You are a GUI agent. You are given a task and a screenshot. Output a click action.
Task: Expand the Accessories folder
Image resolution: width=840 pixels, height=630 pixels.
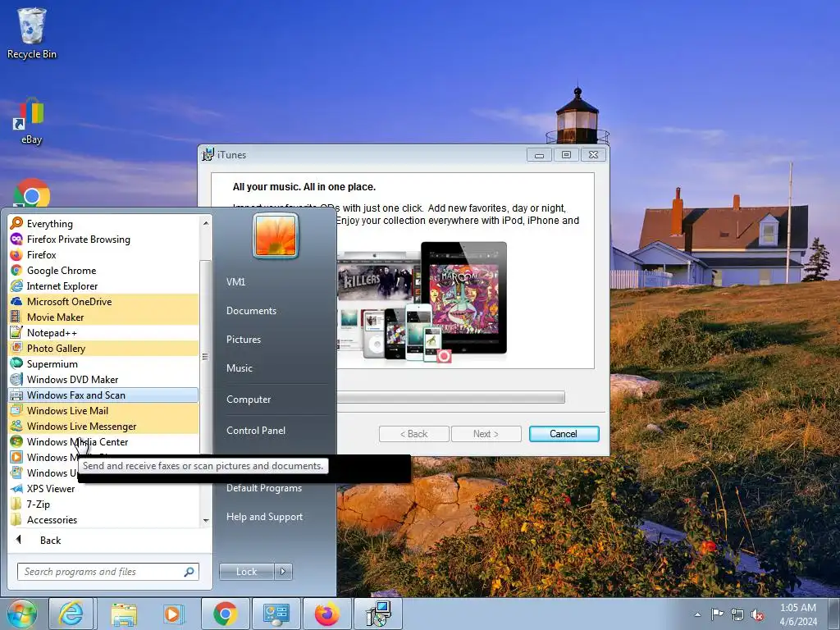point(103,519)
